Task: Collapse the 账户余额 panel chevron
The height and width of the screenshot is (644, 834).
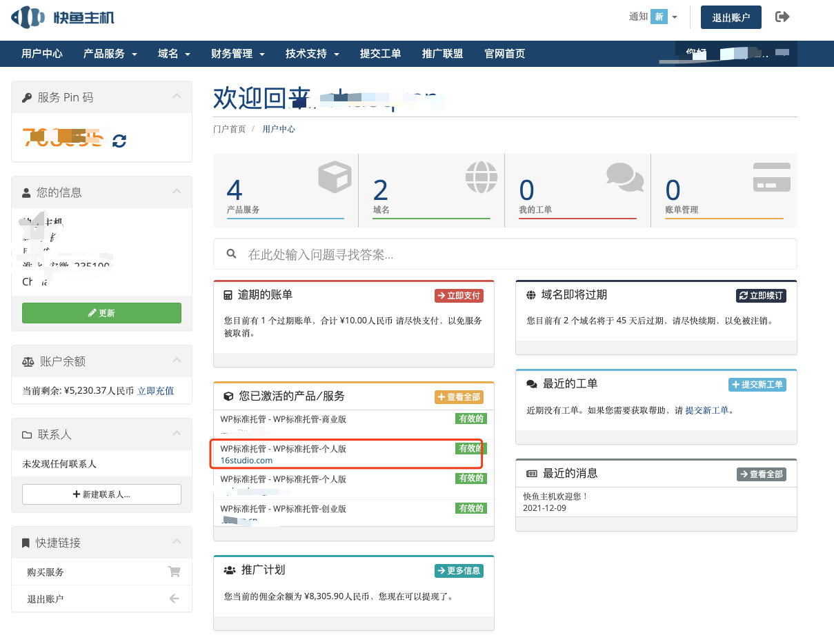Action: (177, 361)
